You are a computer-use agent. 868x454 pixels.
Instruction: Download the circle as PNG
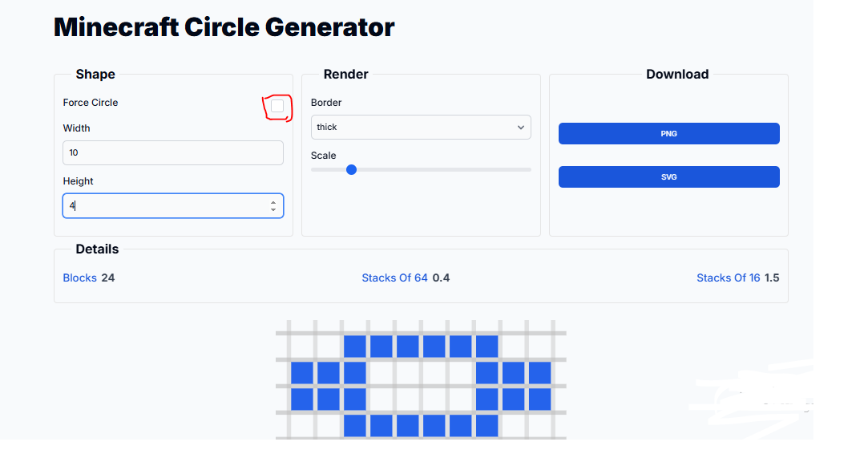[668, 134]
